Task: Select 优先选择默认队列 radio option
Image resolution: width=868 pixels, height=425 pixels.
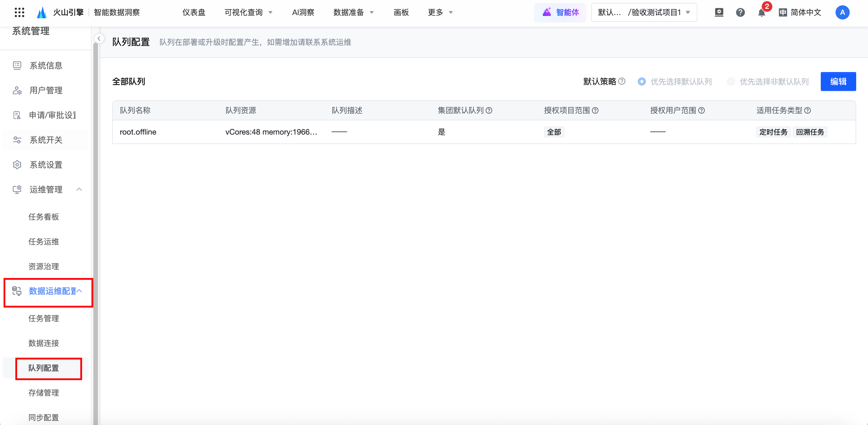Action: [x=642, y=81]
